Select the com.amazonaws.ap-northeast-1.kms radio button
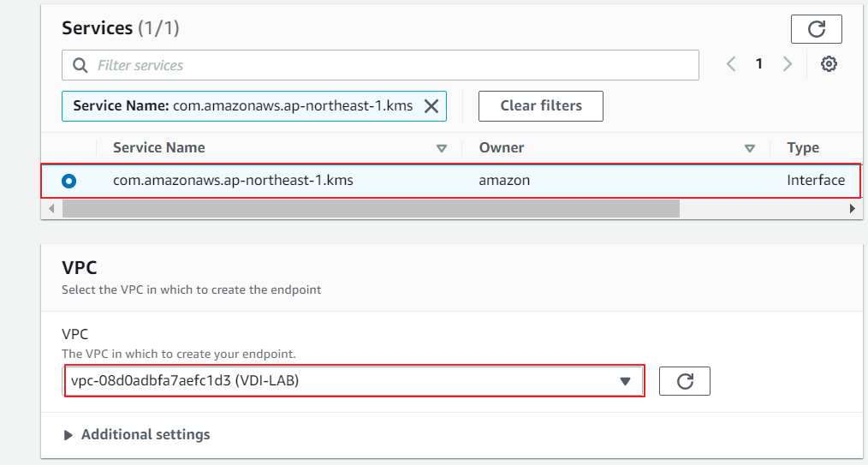This screenshot has width=868, height=465. [x=68, y=181]
